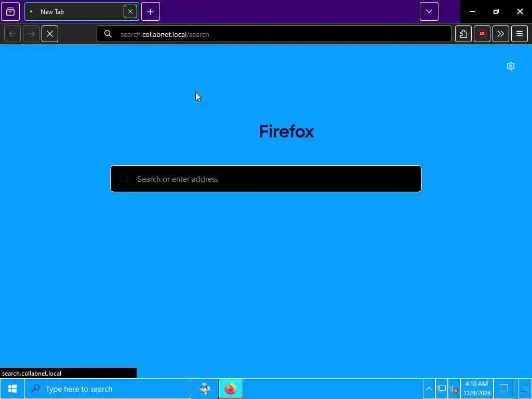This screenshot has height=399, width=532.
Task: Focus the address bar with search.collabnet.local URL
Action: 274,34
